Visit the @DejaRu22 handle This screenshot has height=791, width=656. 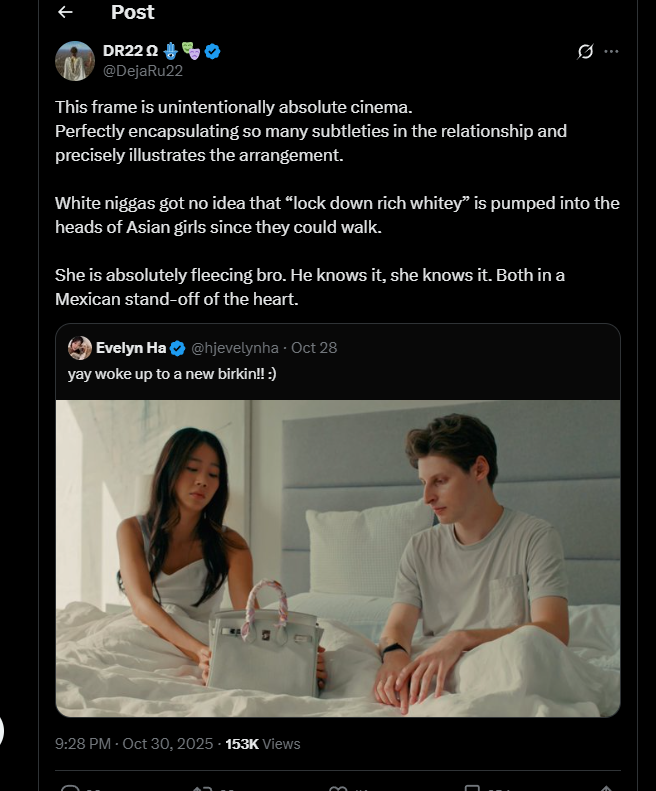143,71
